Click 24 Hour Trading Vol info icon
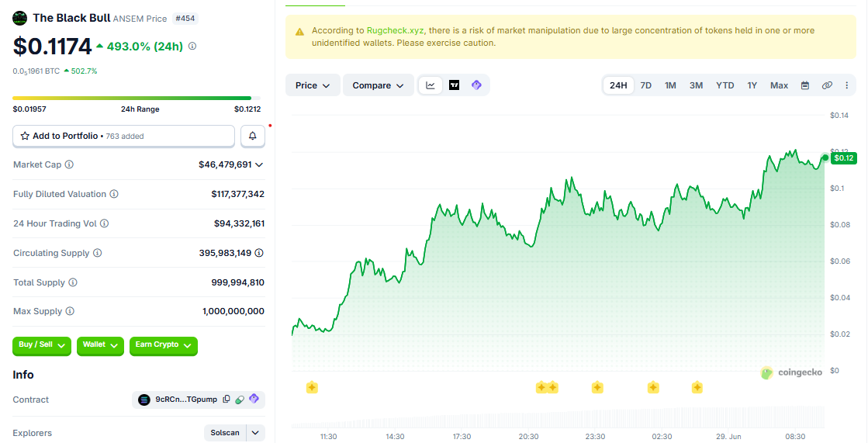 point(104,223)
